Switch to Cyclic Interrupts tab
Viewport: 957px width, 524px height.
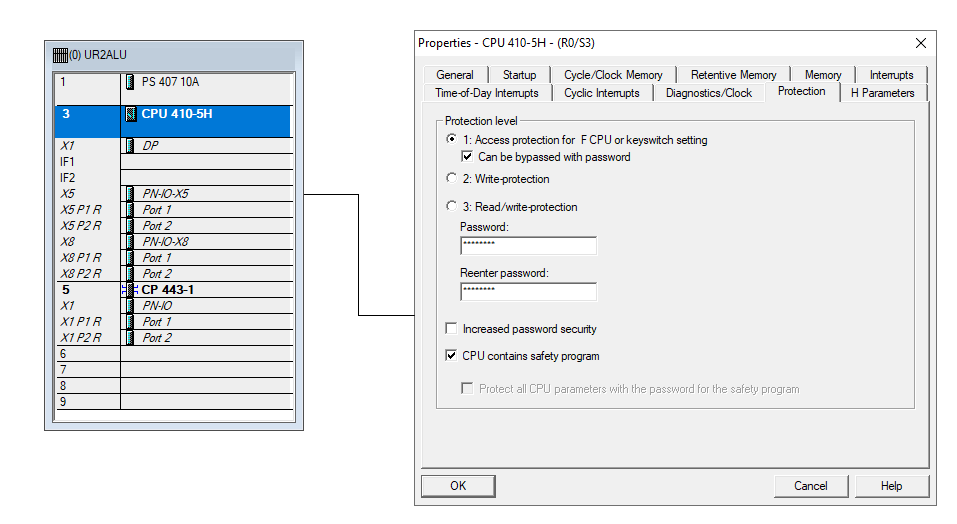coord(601,93)
